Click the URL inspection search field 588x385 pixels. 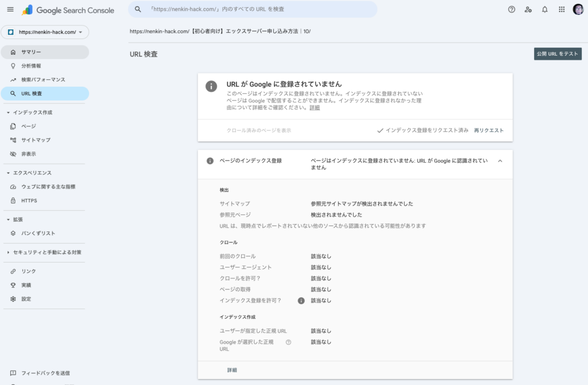click(x=253, y=10)
